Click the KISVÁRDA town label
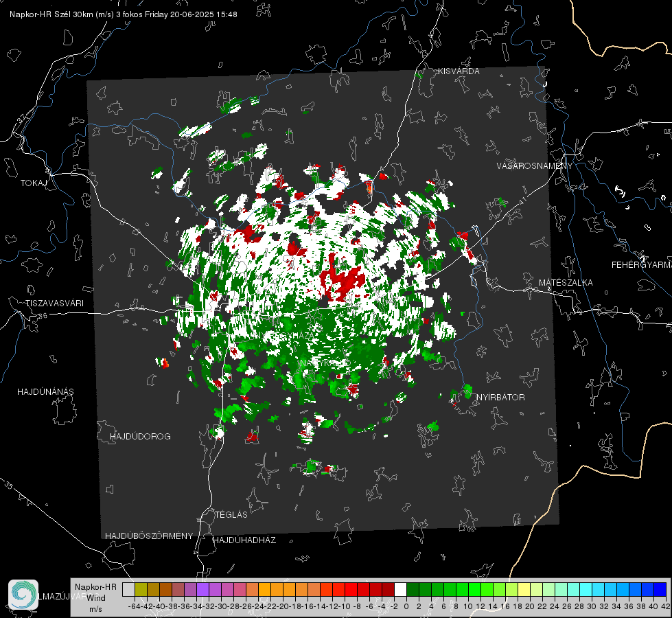Screen dimensions: 672x618 point(459,71)
